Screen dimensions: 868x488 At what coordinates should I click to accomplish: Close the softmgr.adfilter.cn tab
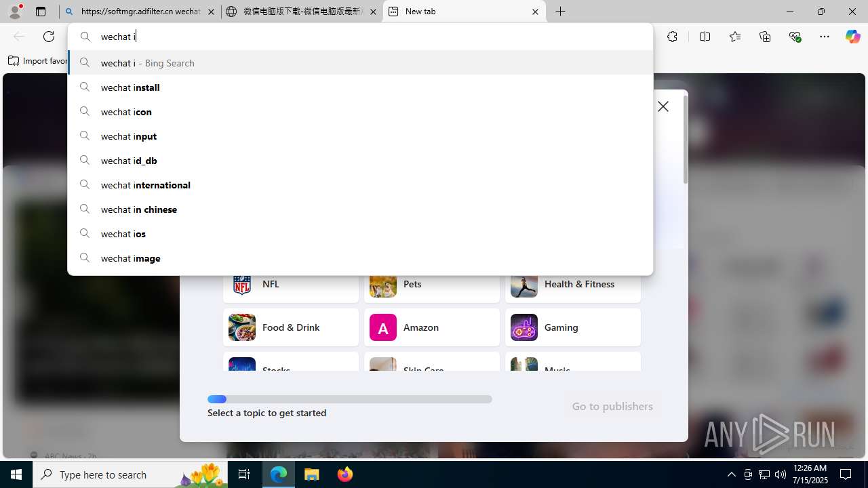[x=211, y=12]
